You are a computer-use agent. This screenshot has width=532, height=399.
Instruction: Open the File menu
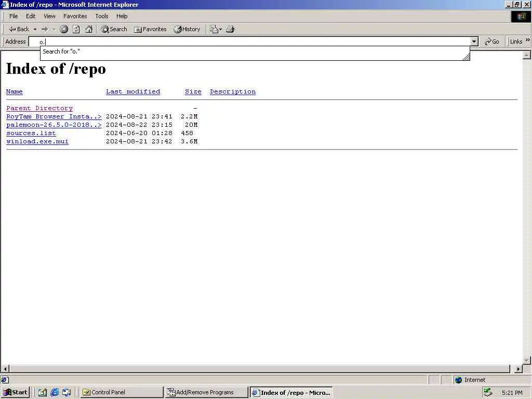click(x=14, y=16)
